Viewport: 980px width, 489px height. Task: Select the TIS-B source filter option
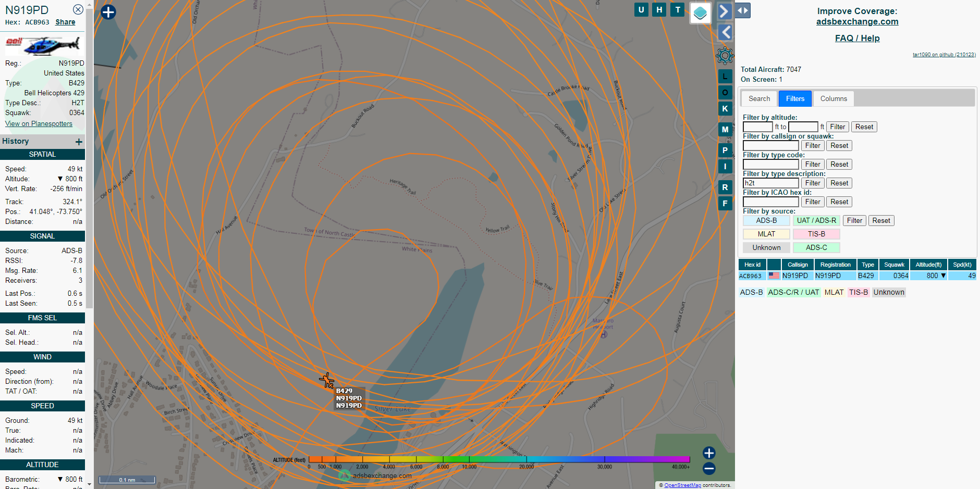pos(816,234)
